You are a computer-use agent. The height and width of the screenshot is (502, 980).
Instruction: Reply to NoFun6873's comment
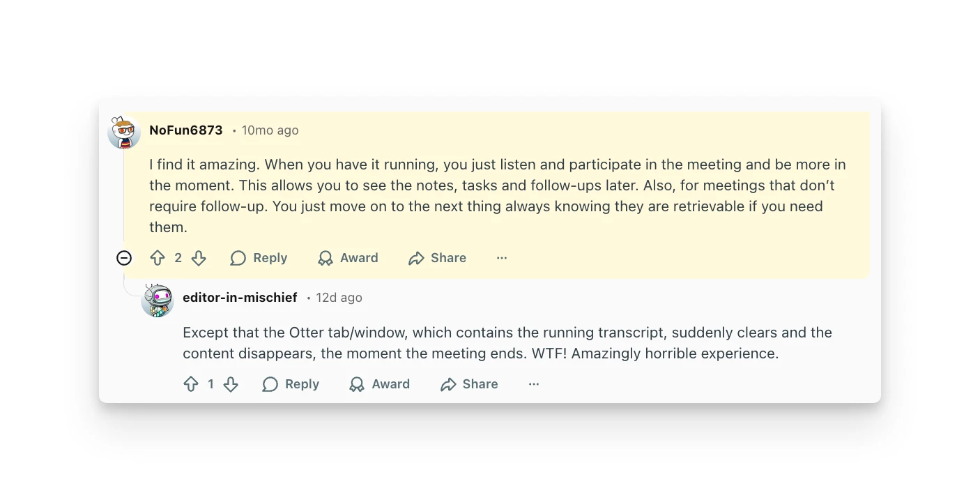[259, 258]
